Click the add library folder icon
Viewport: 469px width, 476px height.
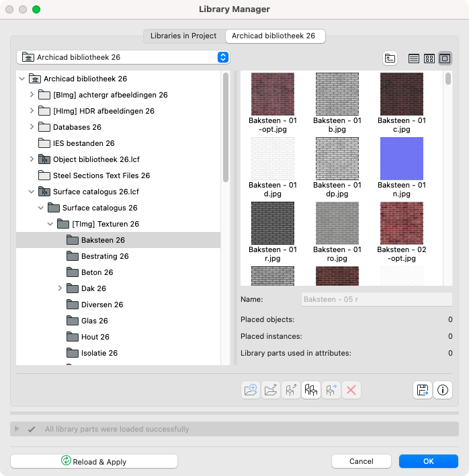pyautogui.click(x=251, y=390)
